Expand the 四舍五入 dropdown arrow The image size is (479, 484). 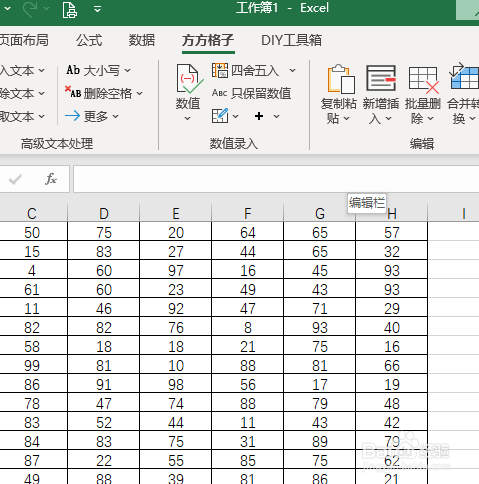[292, 70]
